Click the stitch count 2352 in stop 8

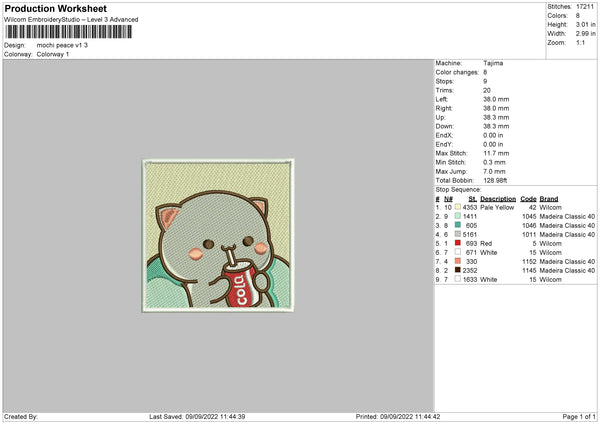click(470, 271)
